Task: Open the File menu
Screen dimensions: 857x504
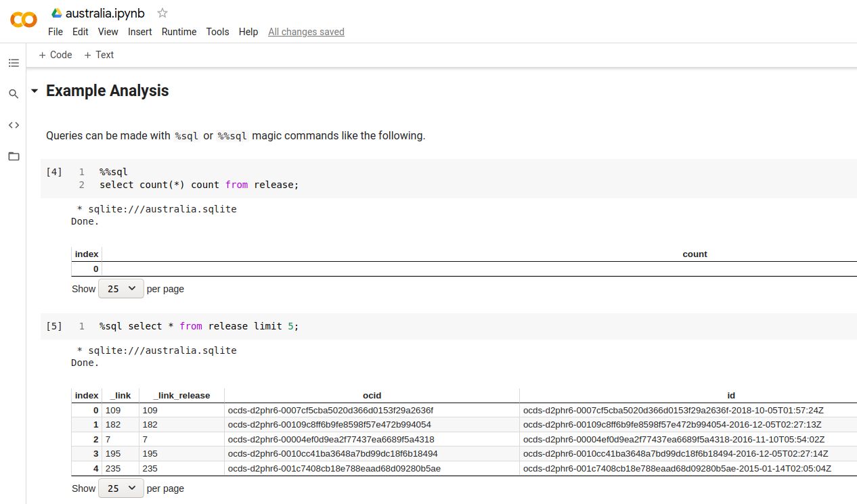Action: [55, 32]
